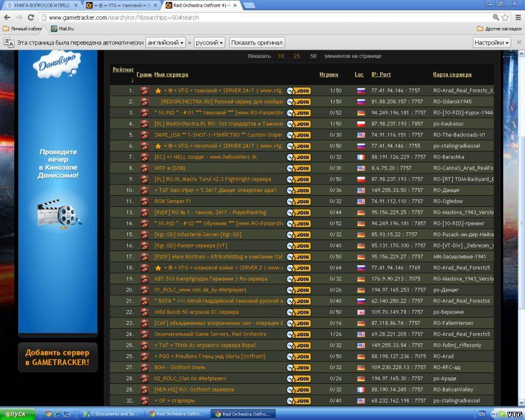This screenshot has height=420, width=525.
Task: Show 50 items per page
Action: point(313,56)
